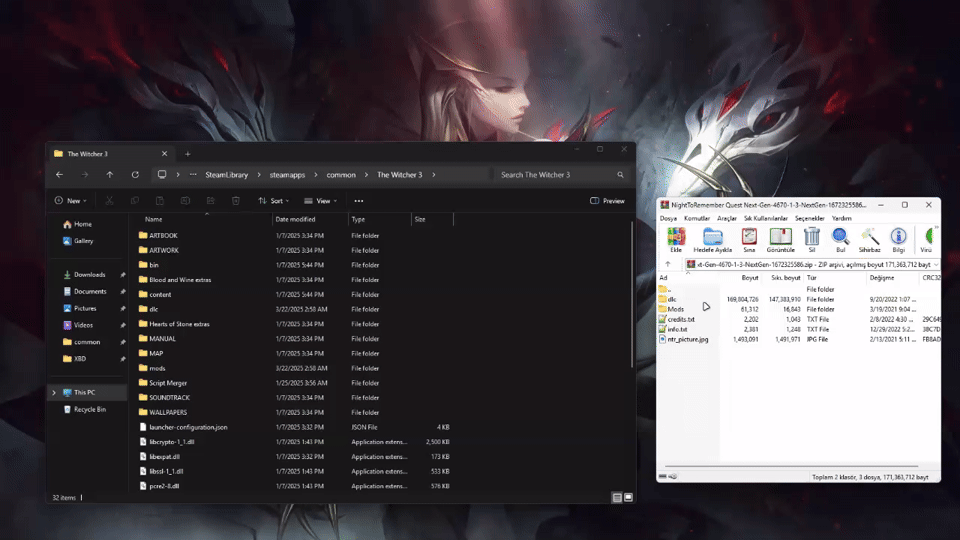Click the steamapps breadcrumb link
This screenshot has height=540, width=960.
(x=287, y=174)
